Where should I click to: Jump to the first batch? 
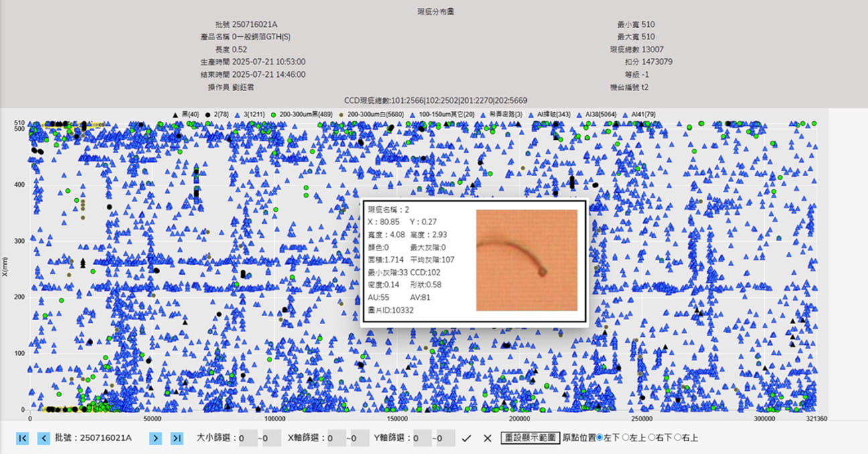23,438
